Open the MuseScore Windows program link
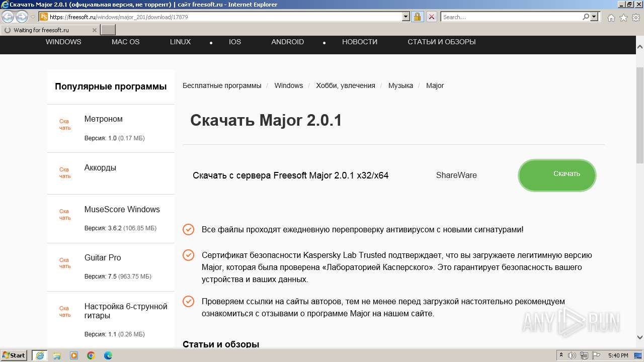 point(122,210)
